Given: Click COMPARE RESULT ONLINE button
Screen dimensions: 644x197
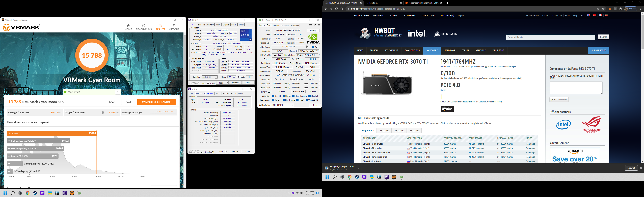Looking at the screenshot, I should [x=156, y=102].
